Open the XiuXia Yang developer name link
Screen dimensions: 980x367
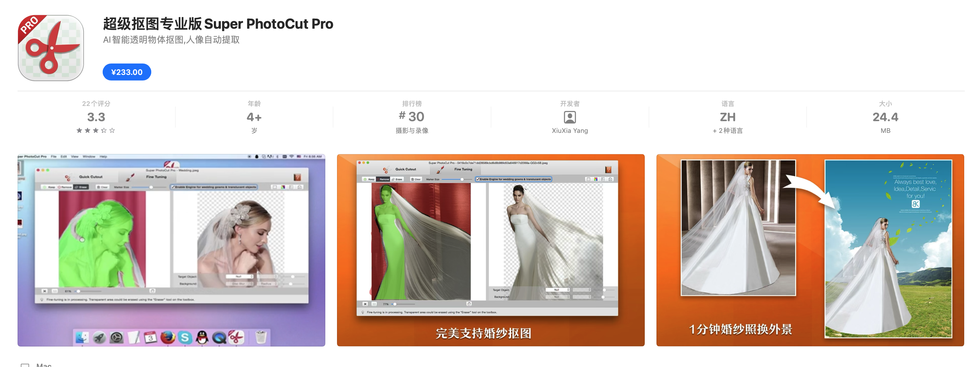click(570, 131)
